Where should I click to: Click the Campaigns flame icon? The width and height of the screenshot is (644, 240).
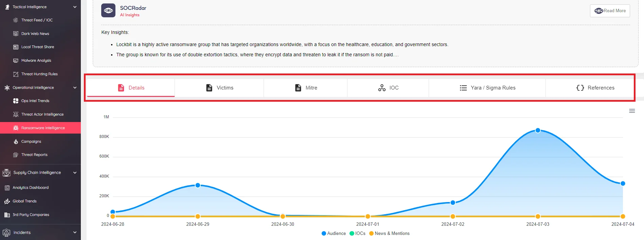click(16, 141)
